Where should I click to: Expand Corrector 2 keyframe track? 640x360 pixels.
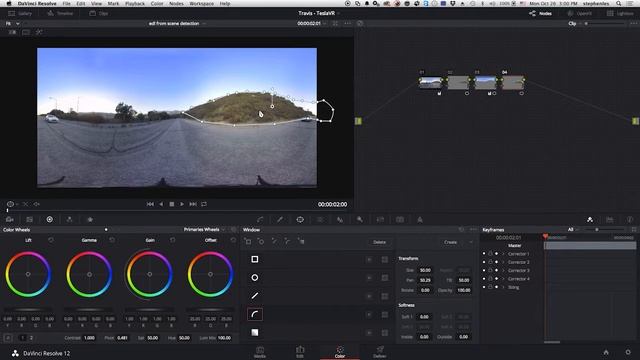click(503, 262)
